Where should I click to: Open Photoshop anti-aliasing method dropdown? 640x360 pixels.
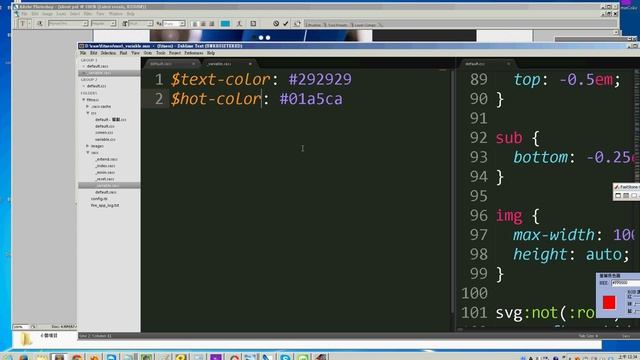[x=174, y=24]
